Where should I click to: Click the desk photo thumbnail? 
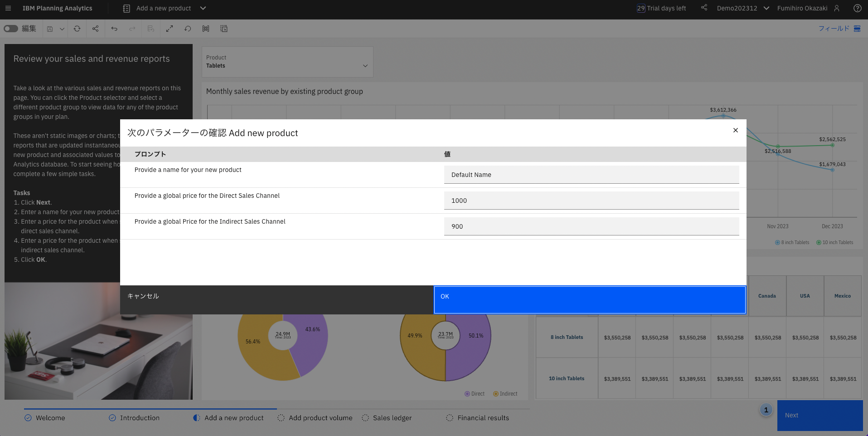pyautogui.click(x=98, y=341)
